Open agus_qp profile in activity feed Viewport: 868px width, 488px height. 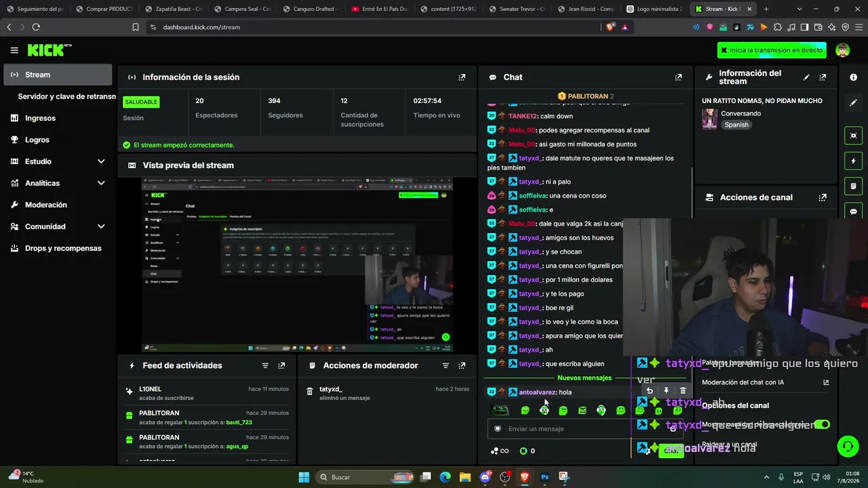(237, 447)
